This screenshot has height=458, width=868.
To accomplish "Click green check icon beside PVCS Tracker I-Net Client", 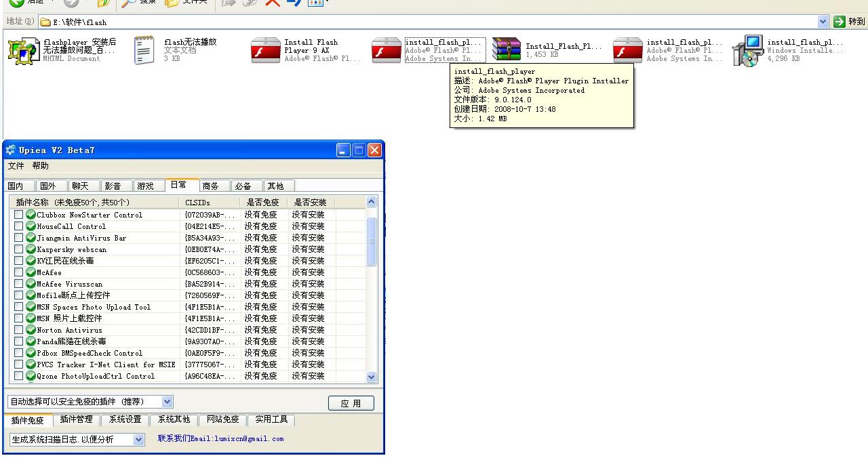I will pyautogui.click(x=31, y=365).
